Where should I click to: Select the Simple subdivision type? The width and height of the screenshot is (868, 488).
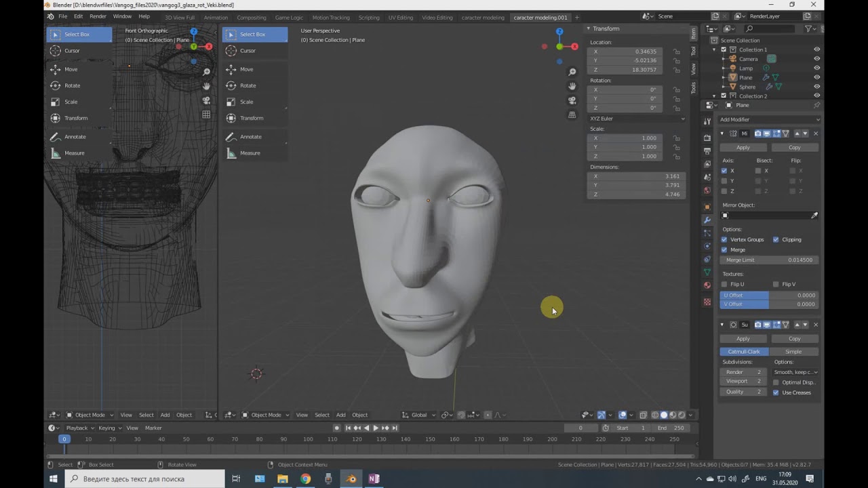click(793, 352)
